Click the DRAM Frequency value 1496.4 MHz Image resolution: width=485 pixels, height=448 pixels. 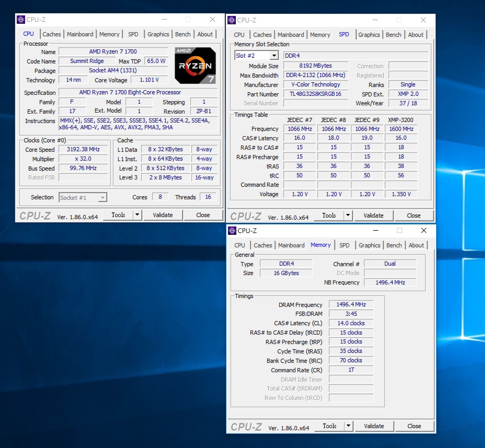click(x=351, y=304)
